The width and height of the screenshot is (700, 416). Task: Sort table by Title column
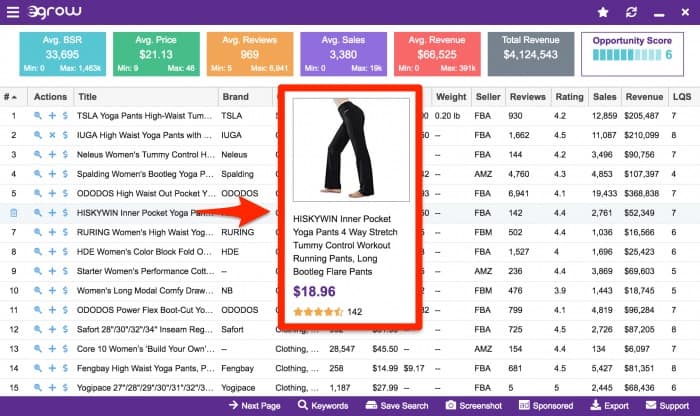[x=88, y=97]
